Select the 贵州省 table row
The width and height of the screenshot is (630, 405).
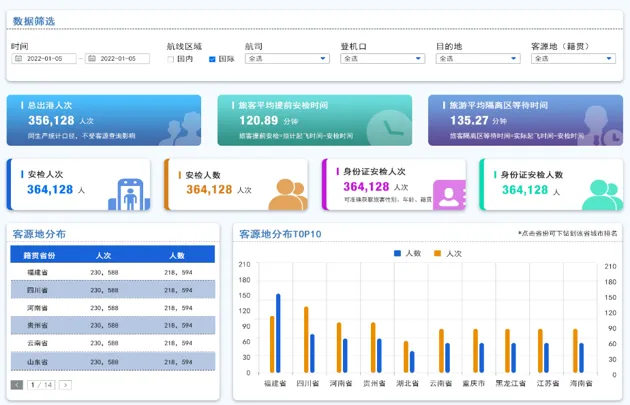(x=112, y=325)
